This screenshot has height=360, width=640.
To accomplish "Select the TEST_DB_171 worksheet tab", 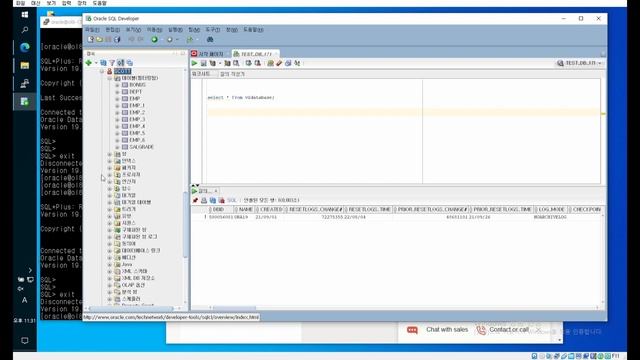I will pyautogui.click(x=256, y=54).
